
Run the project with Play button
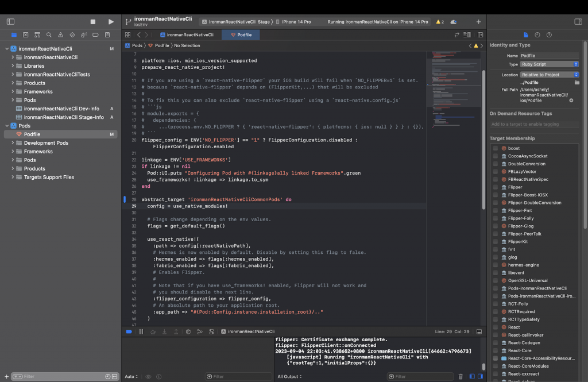[x=111, y=22]
